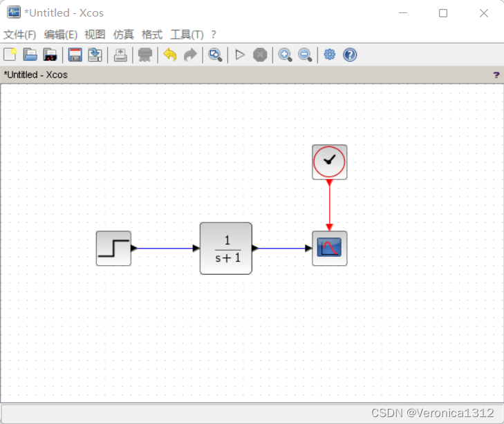Undo the last action
The width and height of the screenshot is (504, 424).
point(170,55)
